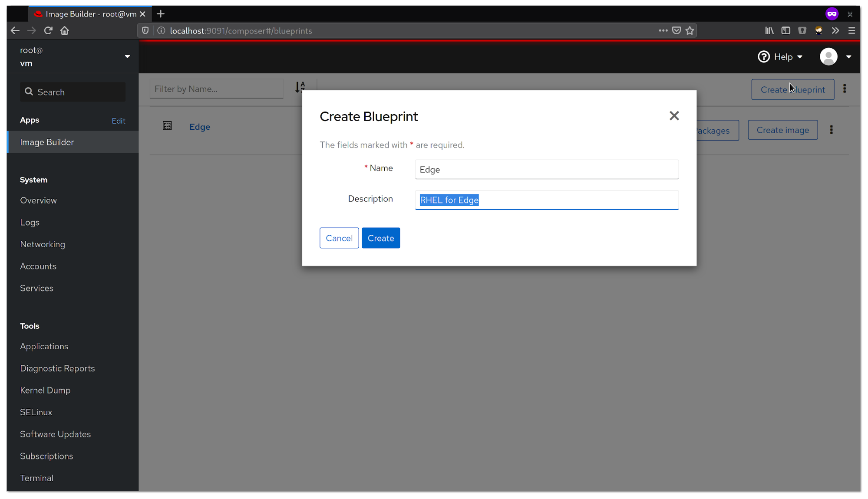Click the Edge blueprint name link

point(200,127)
